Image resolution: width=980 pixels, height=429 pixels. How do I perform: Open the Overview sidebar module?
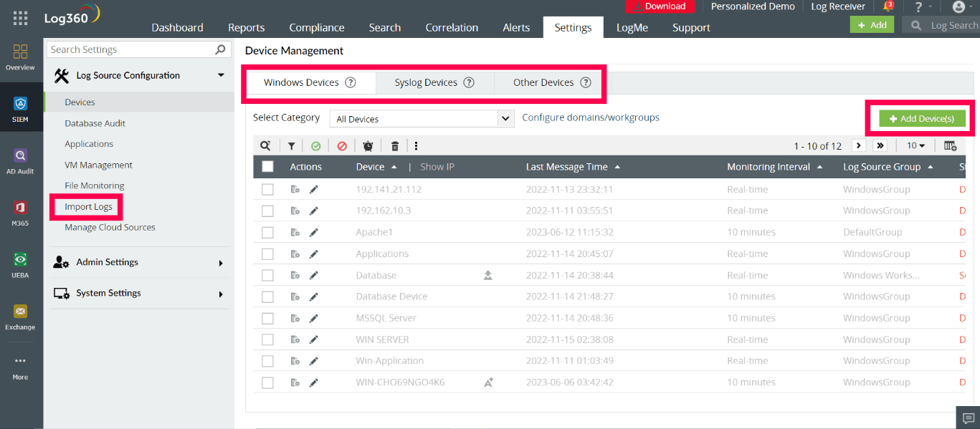pyautogui.click(x=20, y=57)
